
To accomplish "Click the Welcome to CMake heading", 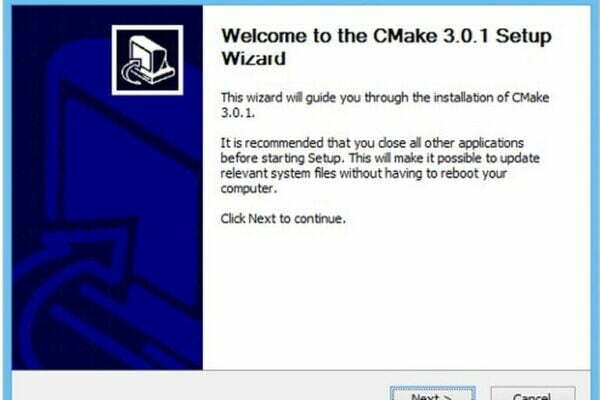I will [x=386, y=47].
